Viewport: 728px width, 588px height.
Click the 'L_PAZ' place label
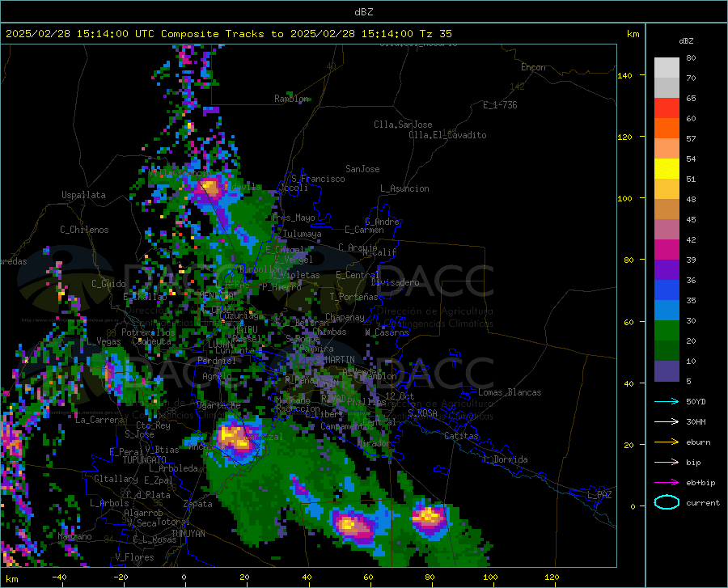599,495
